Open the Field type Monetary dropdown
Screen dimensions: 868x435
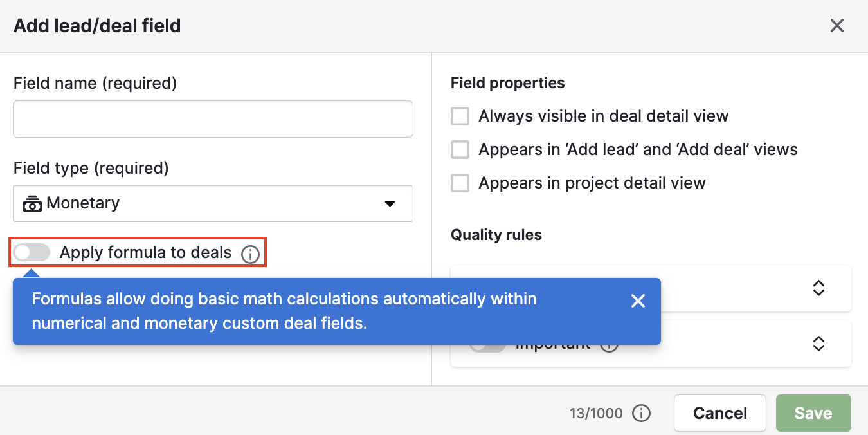click(x=213, y=203)
